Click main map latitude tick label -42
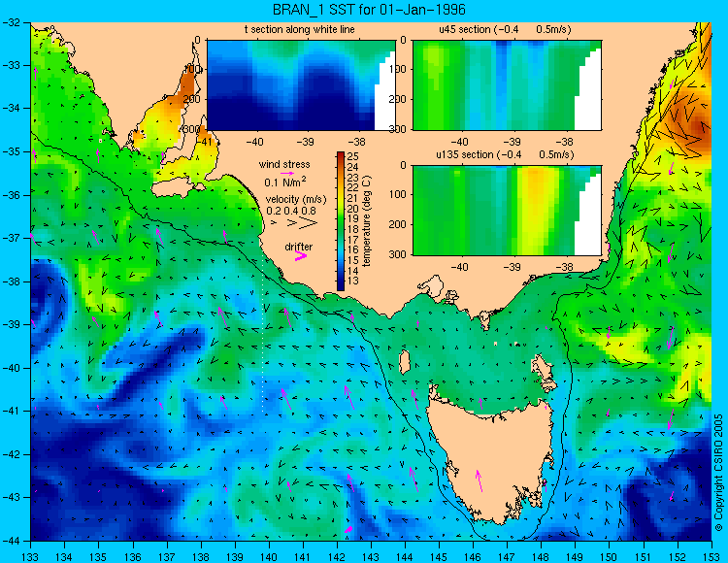The image size is (728, 563). pos(11,454)
